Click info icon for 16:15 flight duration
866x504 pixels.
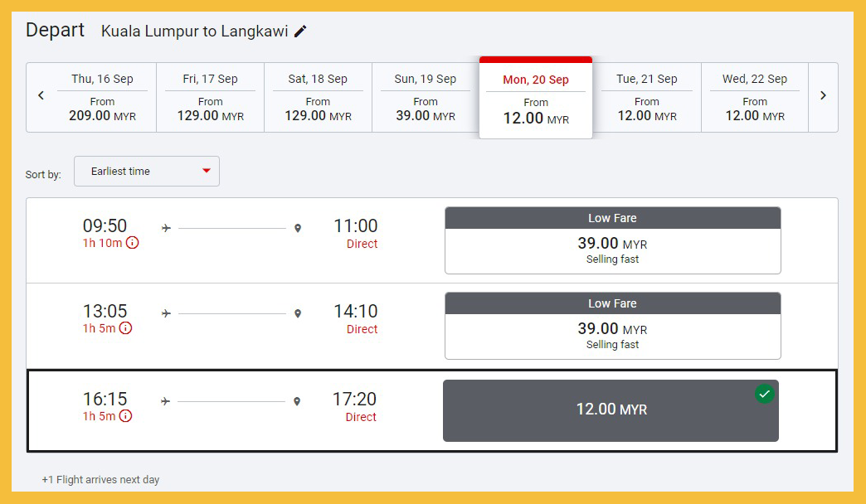pos(125,416)
